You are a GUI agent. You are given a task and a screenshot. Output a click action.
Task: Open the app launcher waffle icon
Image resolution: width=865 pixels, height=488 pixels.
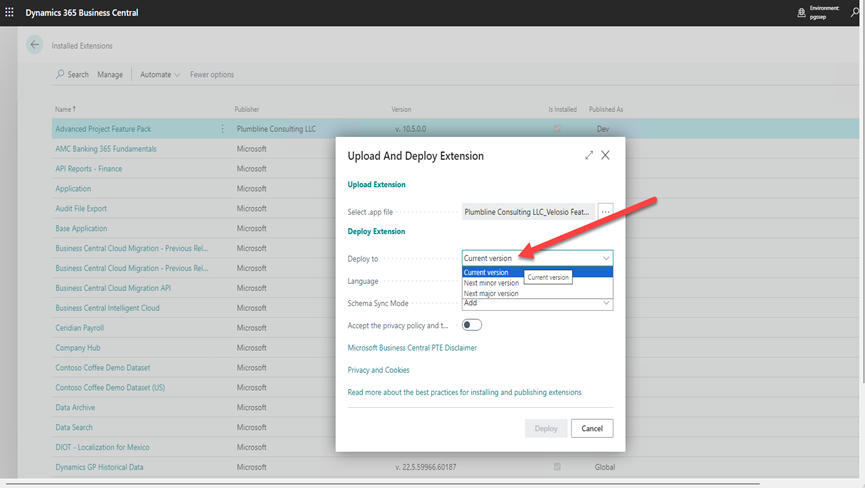point(9,12)
